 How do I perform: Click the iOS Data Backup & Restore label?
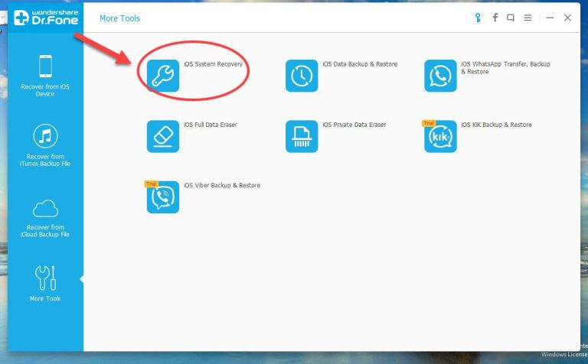tap(360, 64)
